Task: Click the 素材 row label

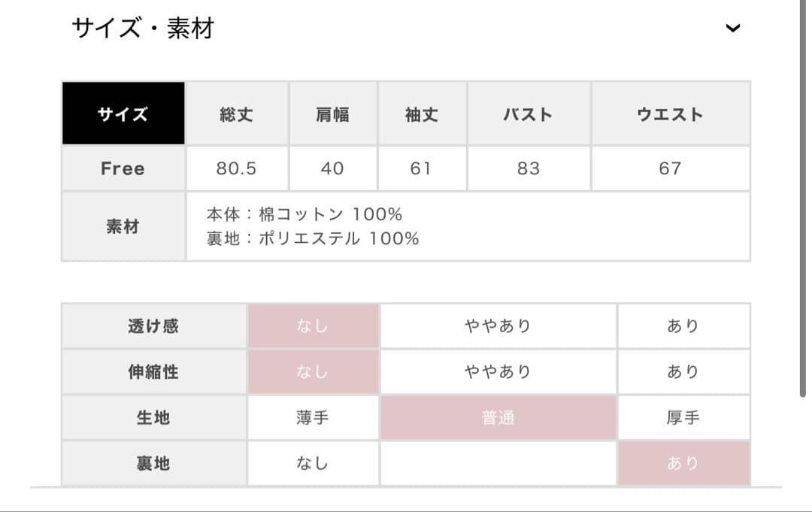Action: (x=123, y=226)
